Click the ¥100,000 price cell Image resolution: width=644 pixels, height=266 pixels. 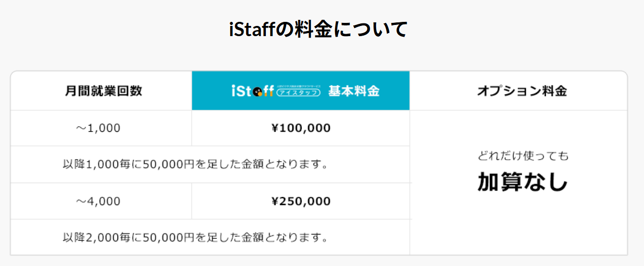(301, 128)
